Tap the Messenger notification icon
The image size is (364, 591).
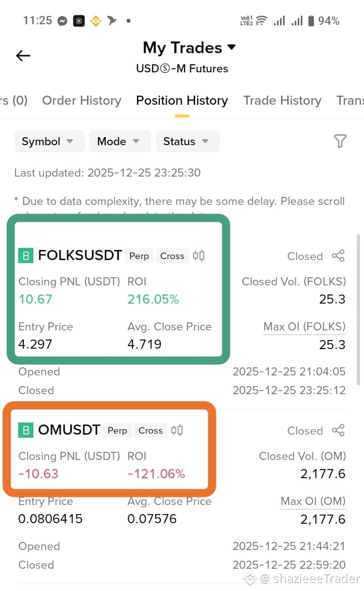click(63, 21)
